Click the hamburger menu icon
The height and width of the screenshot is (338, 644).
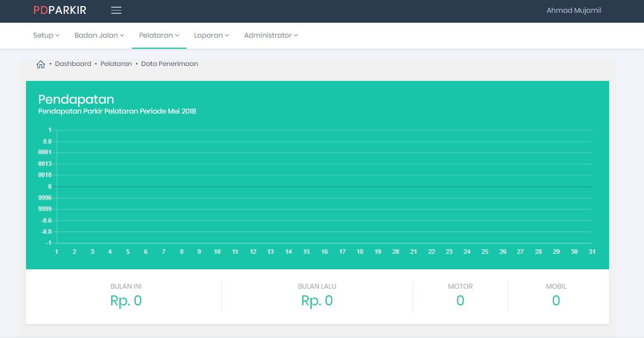click(116, 11)
